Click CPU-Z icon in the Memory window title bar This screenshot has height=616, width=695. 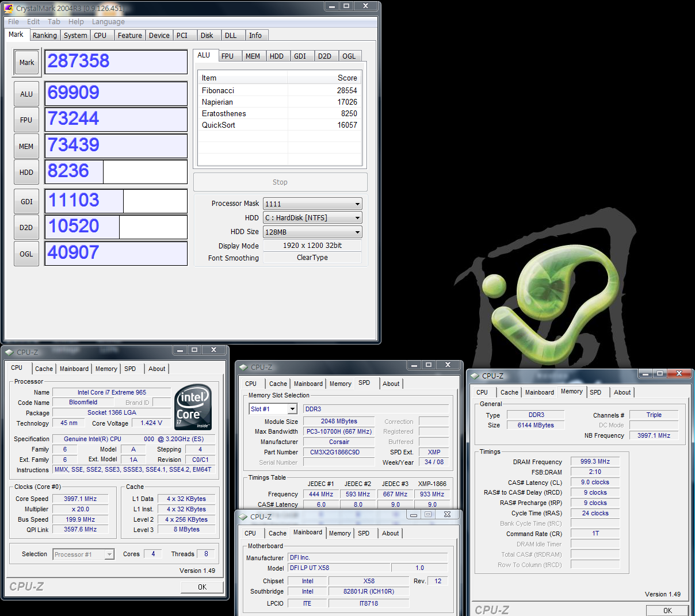475,376
